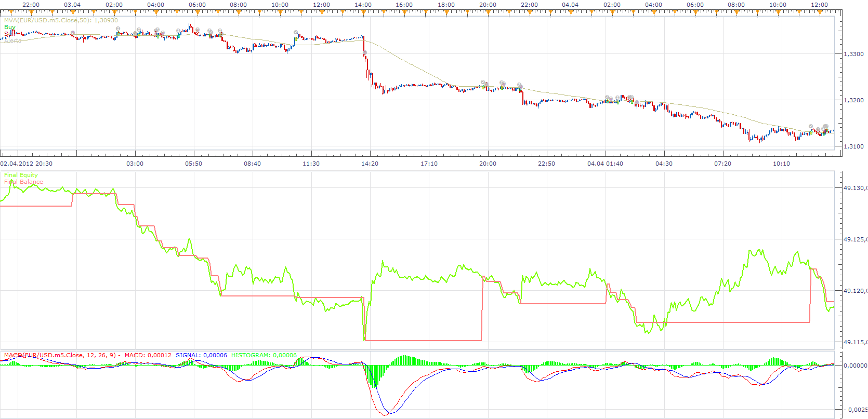
Task: Click orange marker under the 04.04 date label
Action: tap(570, 12)
